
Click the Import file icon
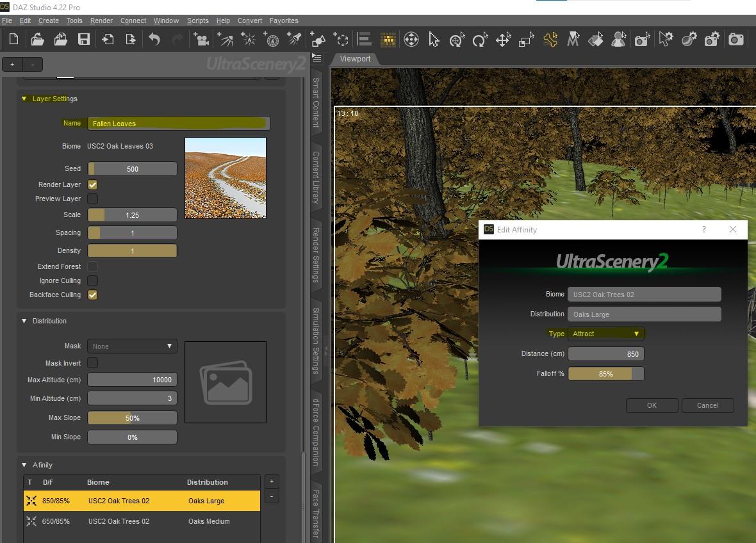tap(108, 39)
